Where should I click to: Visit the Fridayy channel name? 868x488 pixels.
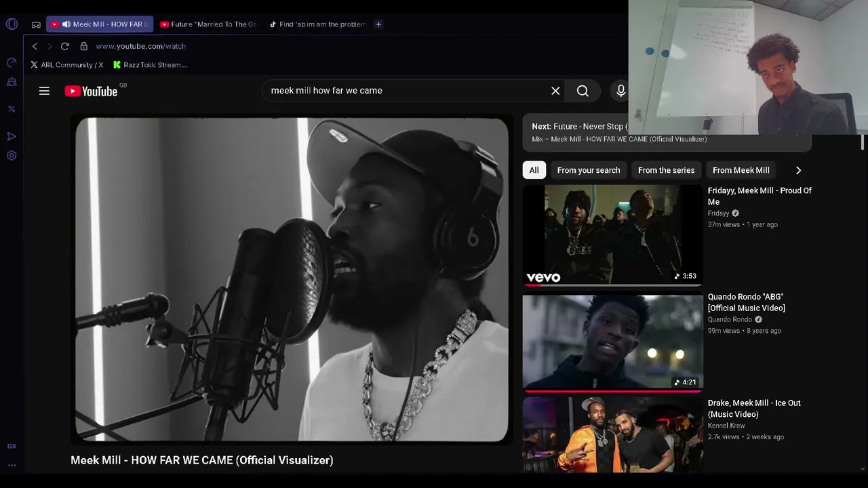718,213
